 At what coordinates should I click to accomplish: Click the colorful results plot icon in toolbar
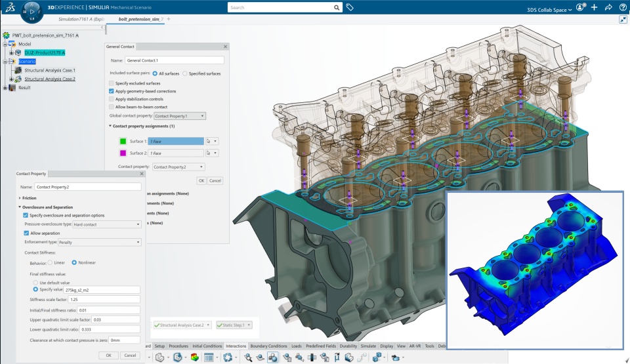(x=194, y=357)
